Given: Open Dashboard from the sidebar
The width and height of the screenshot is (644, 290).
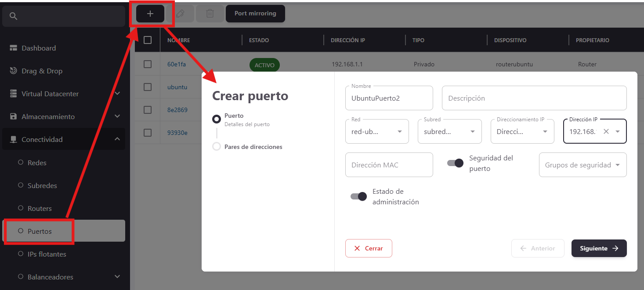Looking at the screenshot, I should pyautogui.click(x=39, y=48).
